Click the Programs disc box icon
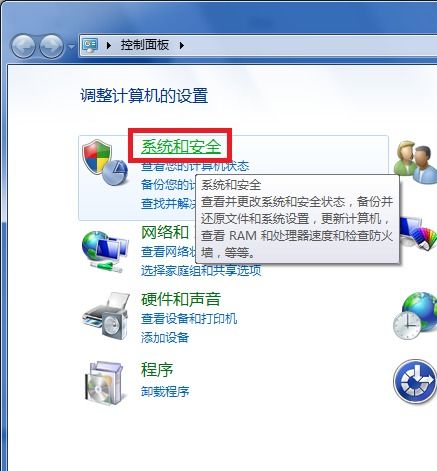The image size is (437, 471). coord(104,381)
